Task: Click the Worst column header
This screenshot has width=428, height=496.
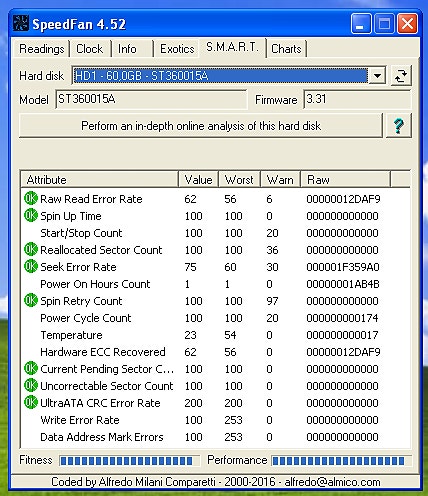Action: point(239,180)
